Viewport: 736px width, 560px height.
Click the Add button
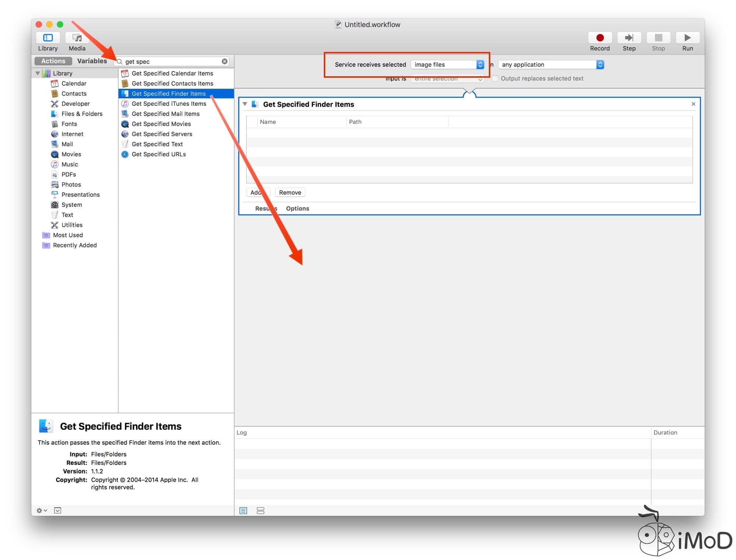pos(257,192)
